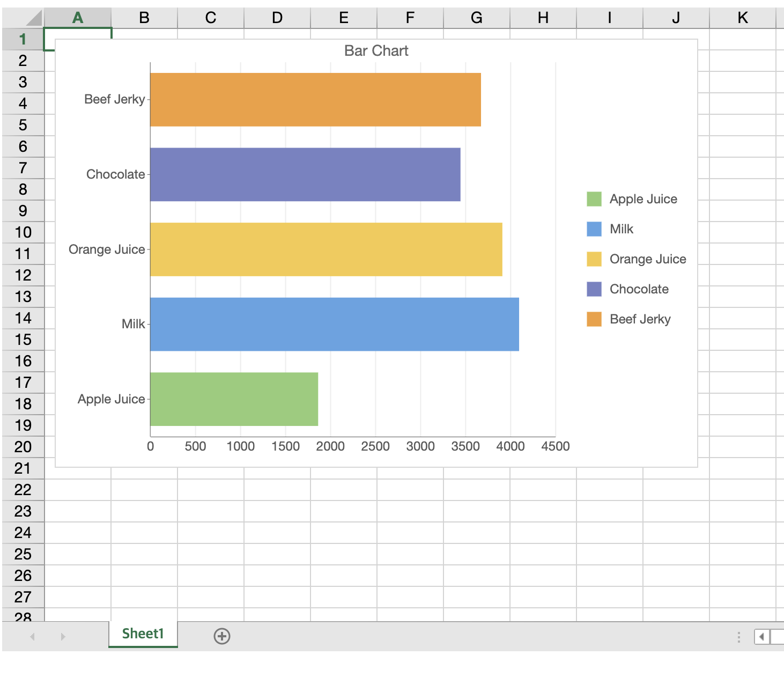Click the Bar Chart title

coord(376,51)
